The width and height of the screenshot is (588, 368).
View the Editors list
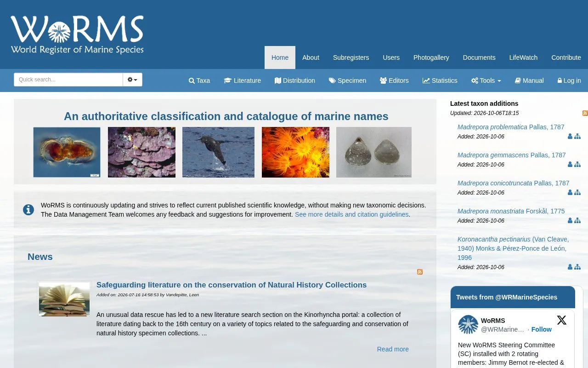coord(394,80)
